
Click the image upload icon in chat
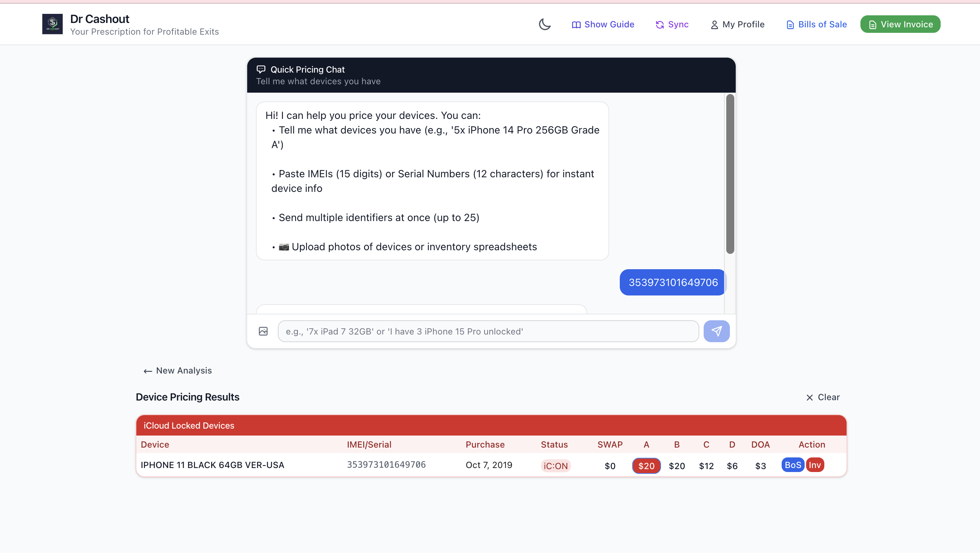[263, 331]
